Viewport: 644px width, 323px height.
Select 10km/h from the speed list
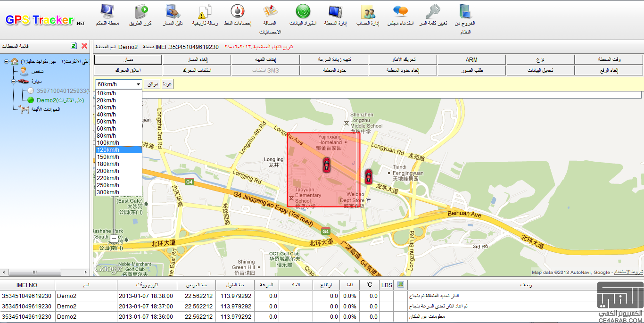coord(118,93)
